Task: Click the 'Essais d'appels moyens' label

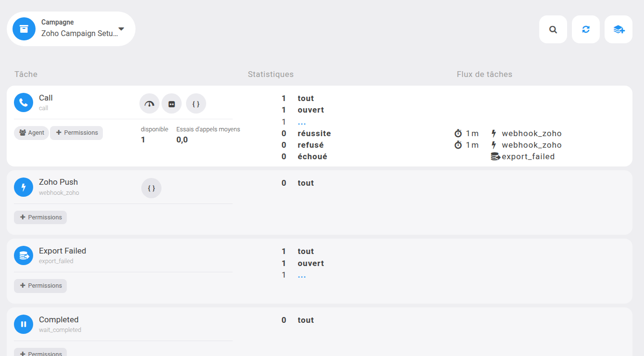Action: point(208,129)
